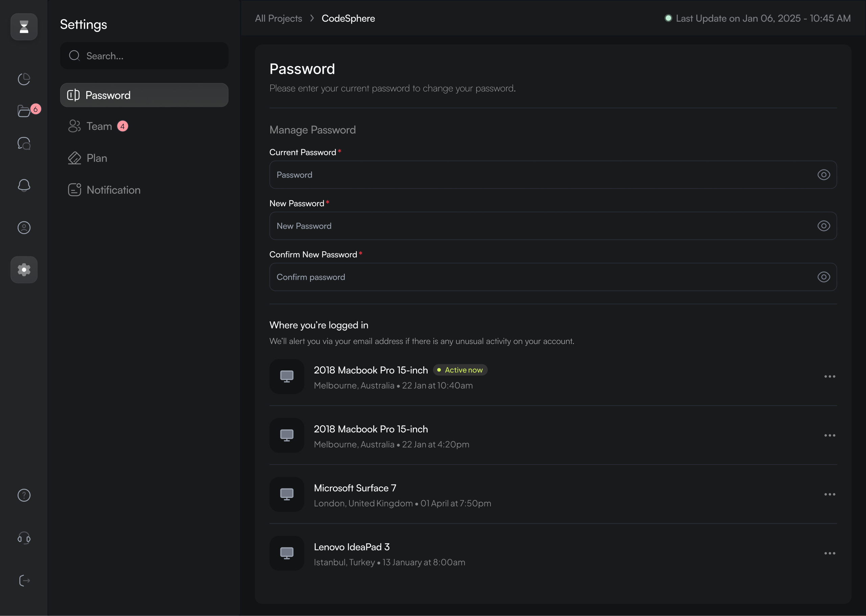Screen dimensions: 866x616
Task: Select the settings gear icon in sidebar
Action: (x=24, y=270)
